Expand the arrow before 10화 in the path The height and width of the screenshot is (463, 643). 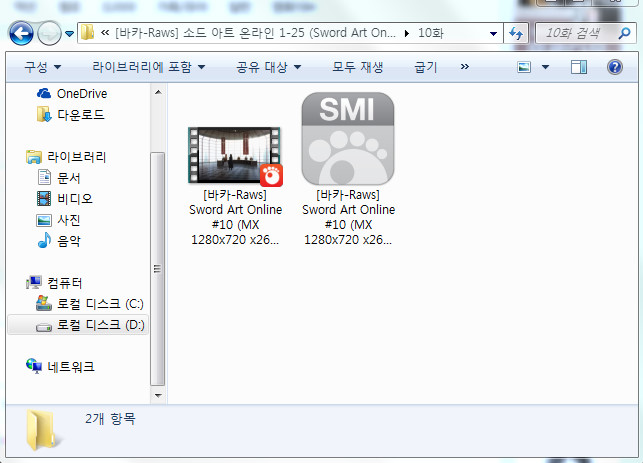click(x=406, y=33)
